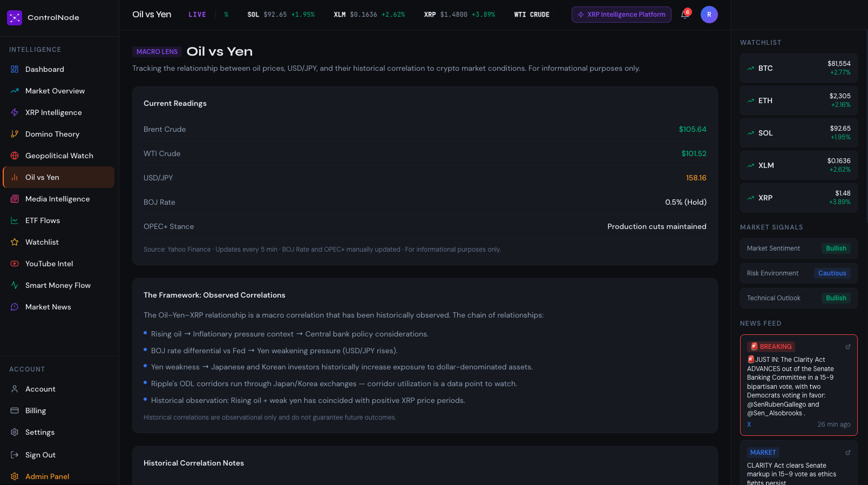
Task: Click the Account link in sidebar
Action: tap(58, 389)
